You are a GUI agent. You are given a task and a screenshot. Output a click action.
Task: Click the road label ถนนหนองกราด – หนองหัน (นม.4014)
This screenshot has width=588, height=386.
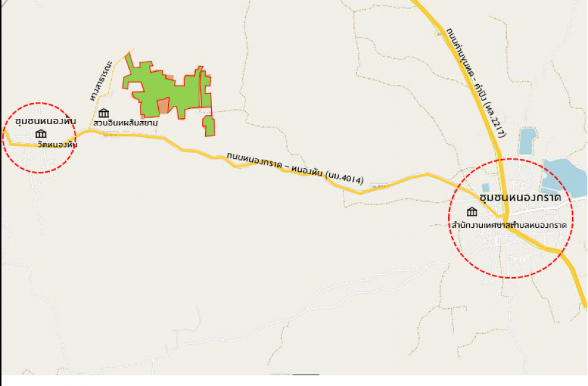pyautogui.click(x=295, y=168)
